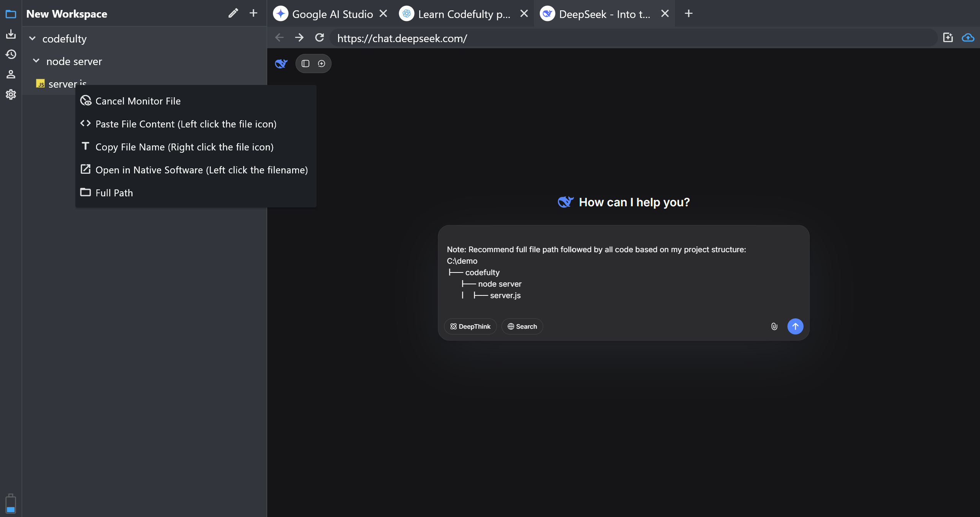This screenshot has height=517, width=980.
Task: Toggle DeepThink mode
Action: click(470, 326)
